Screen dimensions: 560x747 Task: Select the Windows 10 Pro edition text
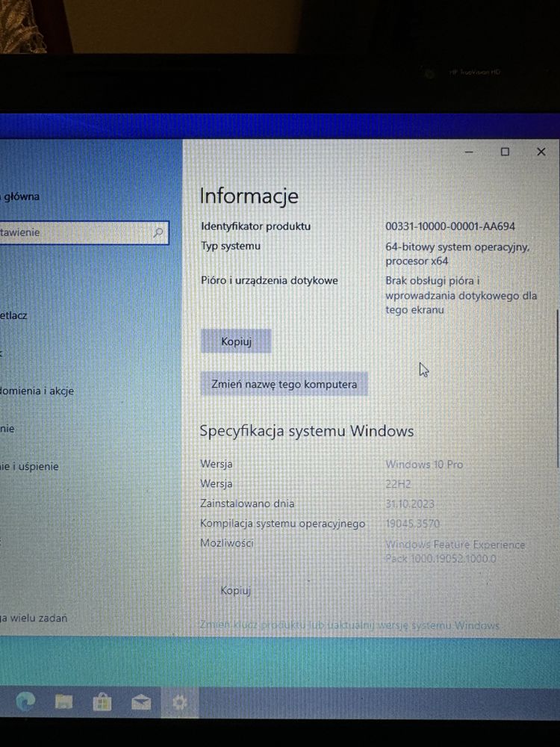(x=424, y=464)
